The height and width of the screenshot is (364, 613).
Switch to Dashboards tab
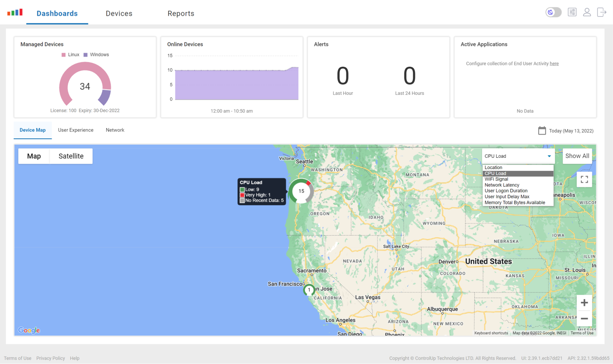[57, 13]
